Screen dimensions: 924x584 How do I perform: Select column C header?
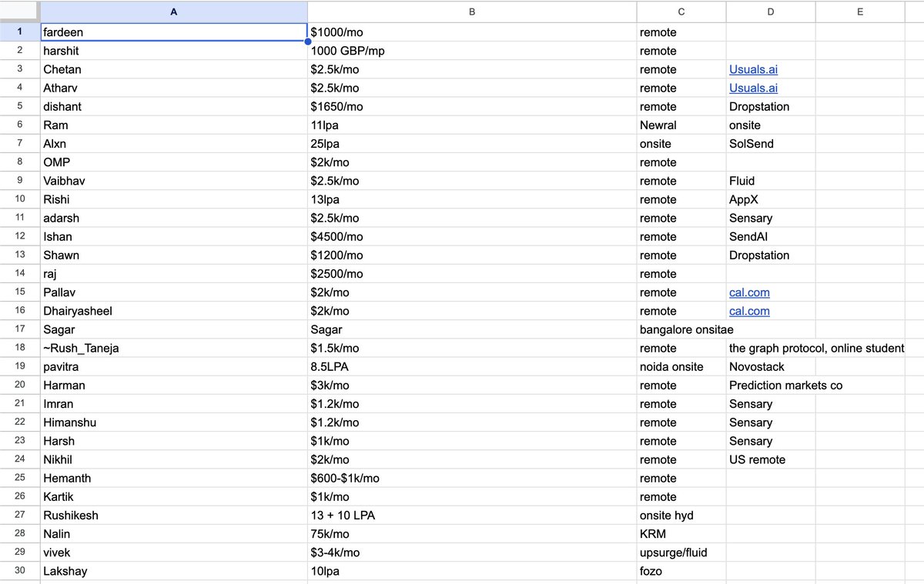(x=681, y=12)
